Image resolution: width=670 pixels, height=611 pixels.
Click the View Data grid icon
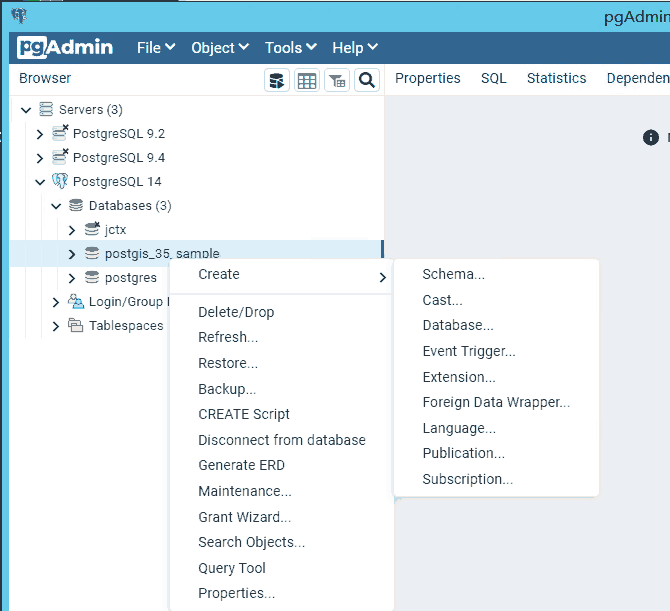[307, 80]
